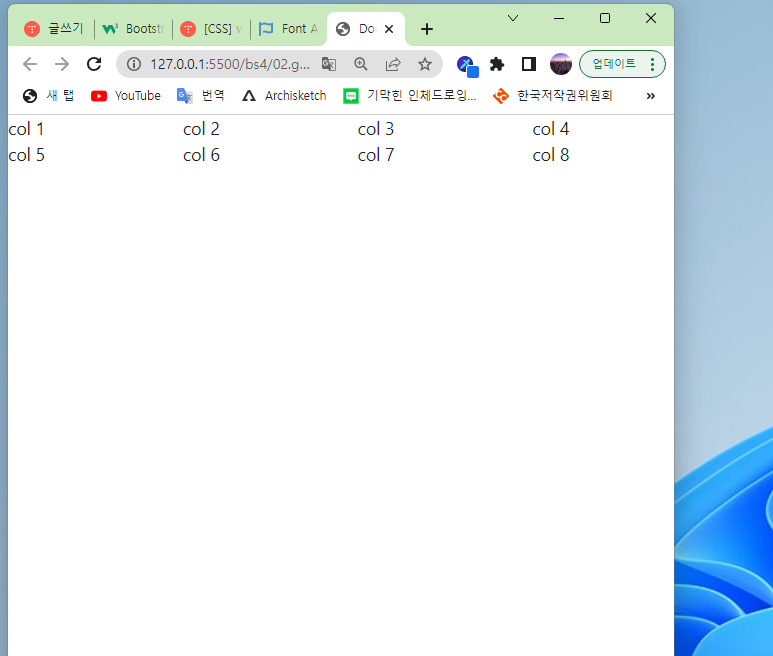
Task: Click the text col 4
Action: [x=551, y=129]
